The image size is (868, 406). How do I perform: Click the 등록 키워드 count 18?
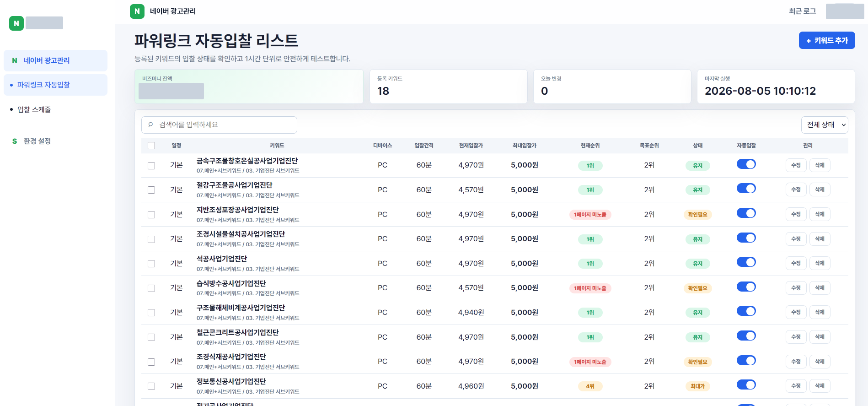(x=383, y=91)
